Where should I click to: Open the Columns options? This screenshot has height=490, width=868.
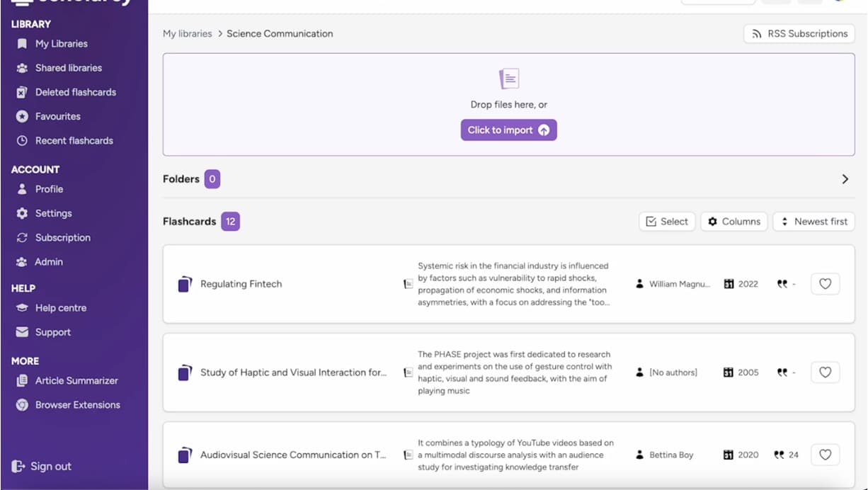tap(734, 222)
